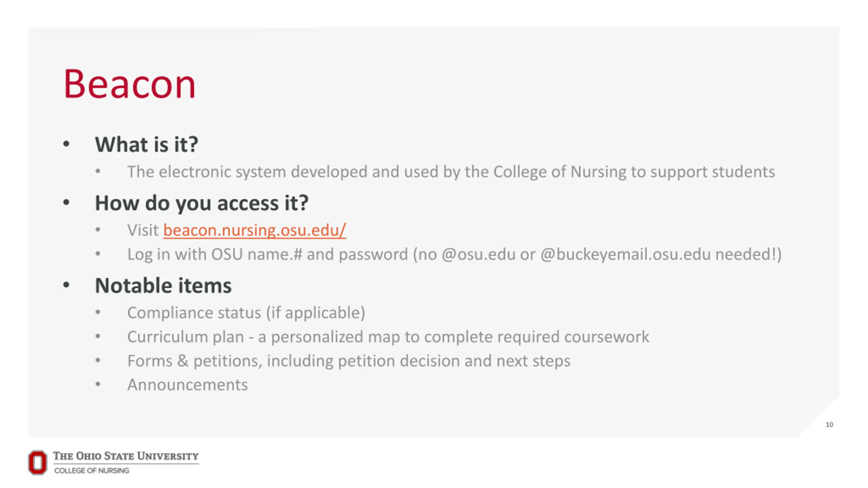
Task: Click the College of Nursing text
Action: pos(92,470)
